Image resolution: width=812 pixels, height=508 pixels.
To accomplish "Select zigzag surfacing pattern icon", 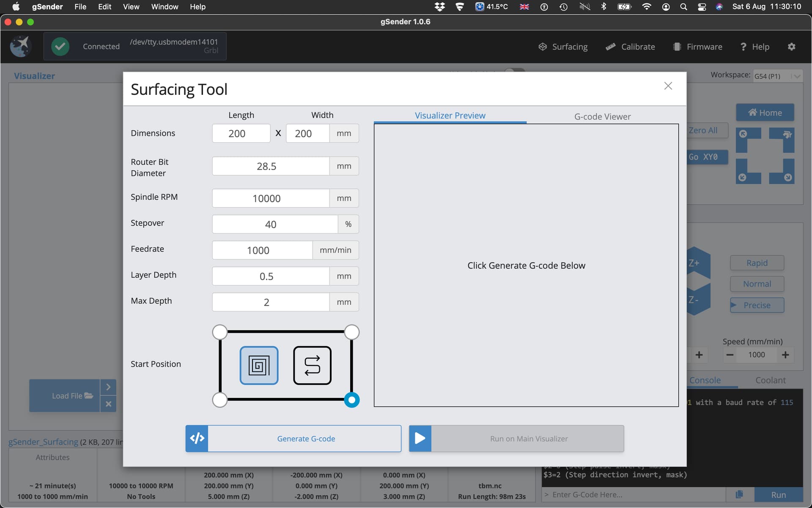I will point(312,365).
